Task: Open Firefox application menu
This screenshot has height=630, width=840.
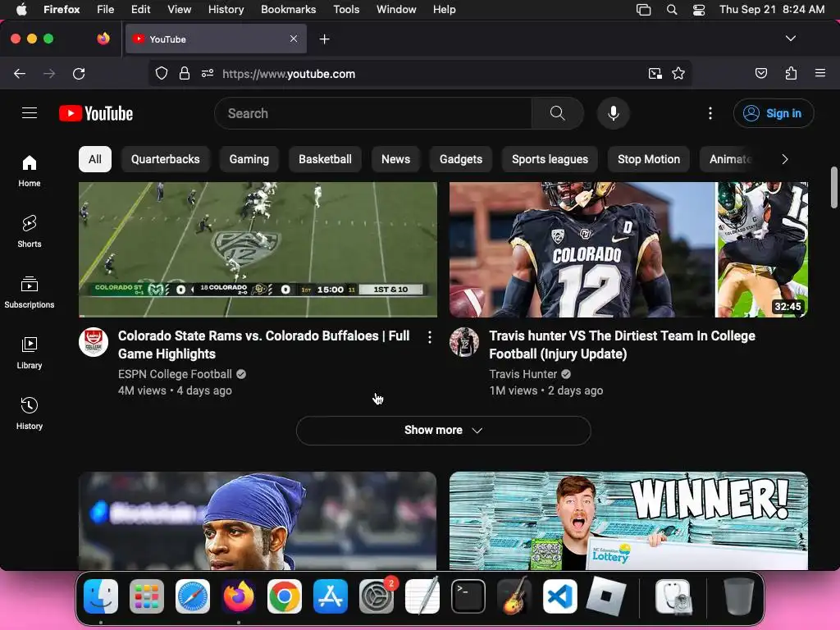Action: click(820, 73)
